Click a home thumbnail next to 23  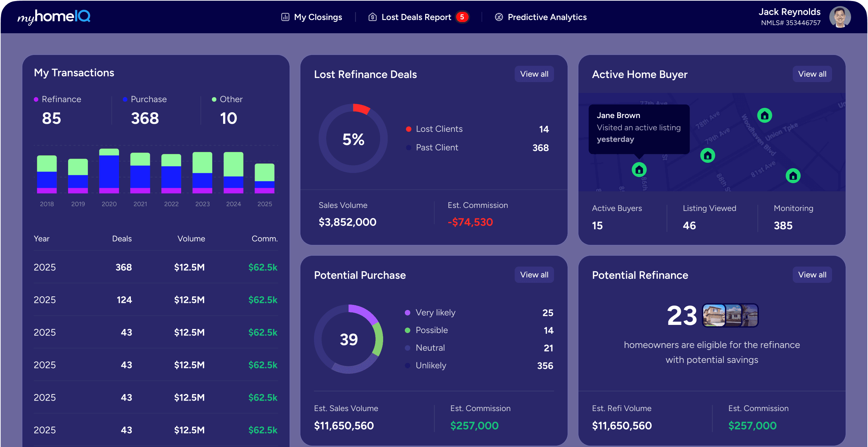pyautogui.click(x=714, y=316)
